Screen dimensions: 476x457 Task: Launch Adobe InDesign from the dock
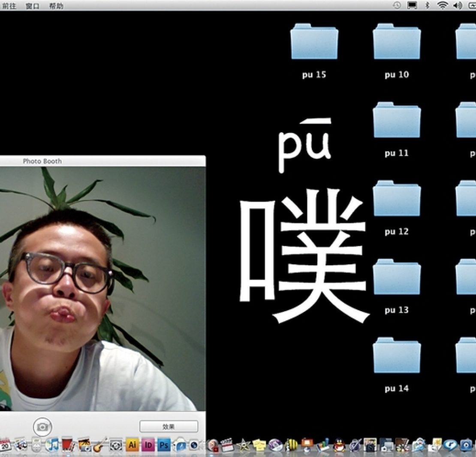[148, 445]
